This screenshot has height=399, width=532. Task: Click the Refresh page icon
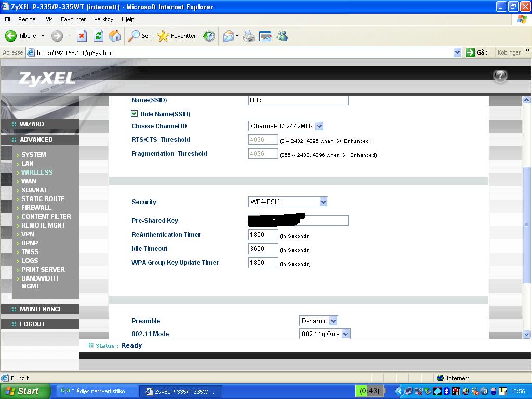point(98,36)
